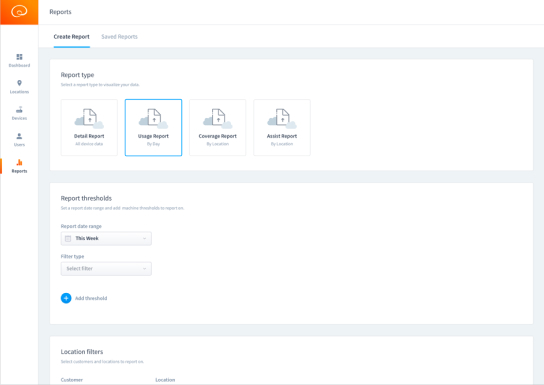Click the Add threshold link text
This screenshot has height=385, width=544.
(x=91, y=298)
